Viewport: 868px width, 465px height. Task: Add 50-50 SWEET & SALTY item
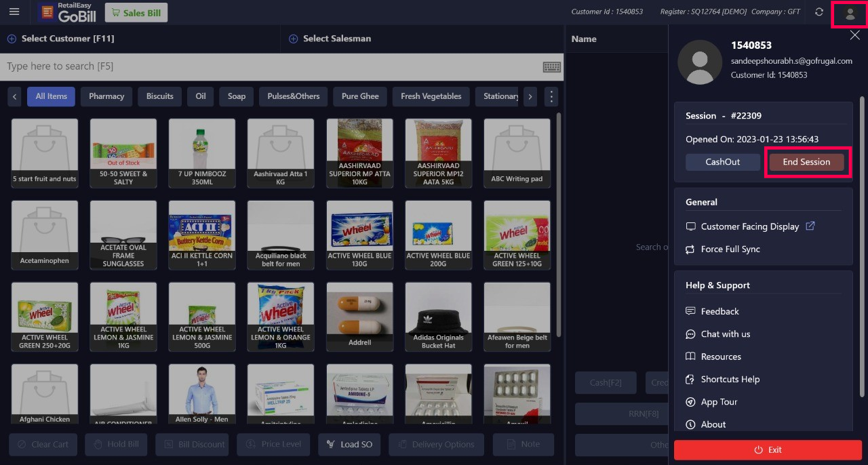click(x=123, y=153)
